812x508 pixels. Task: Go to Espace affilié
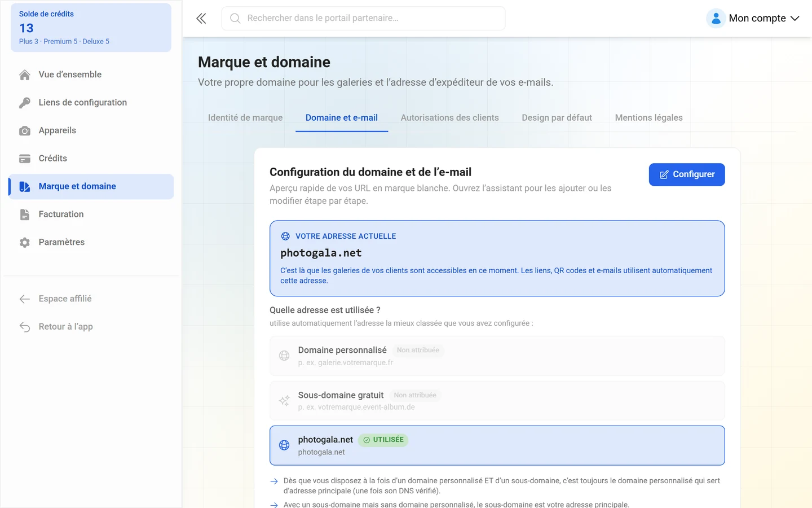tap(91, 299)
